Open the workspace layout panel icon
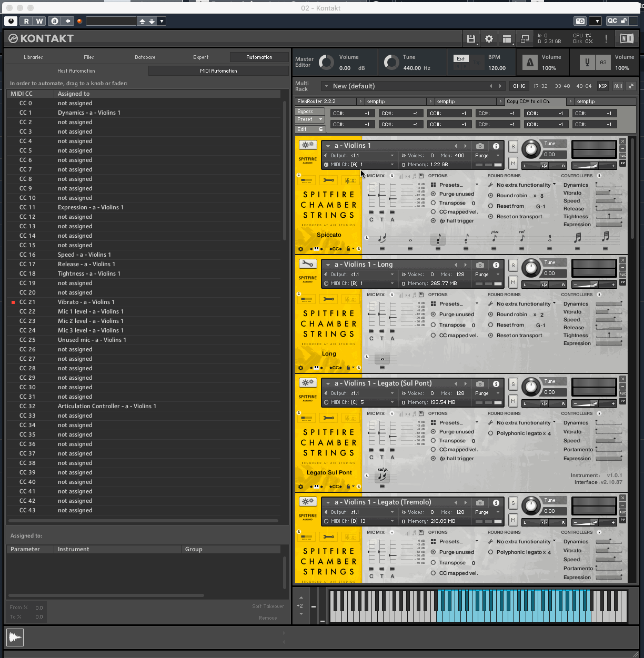 (x=507, y=38)
